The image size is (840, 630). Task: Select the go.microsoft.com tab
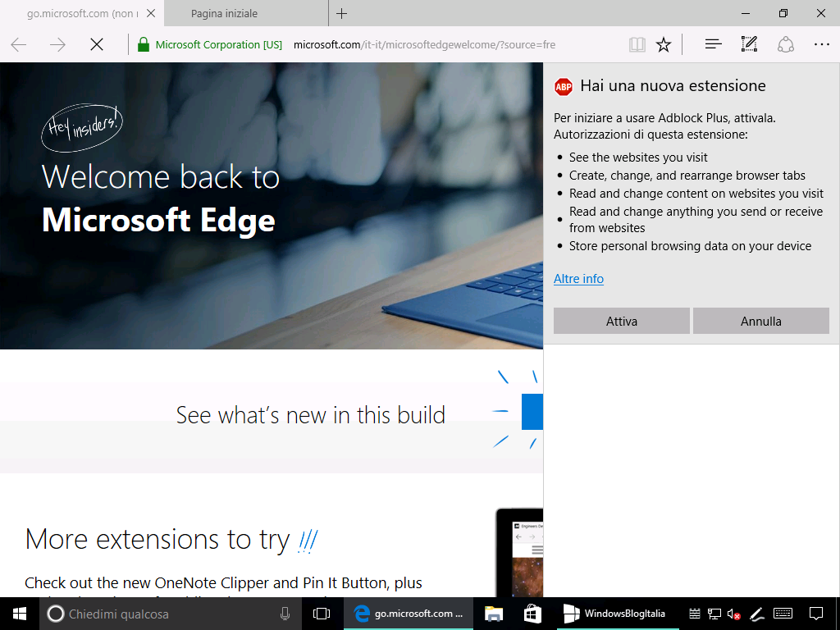click(x=81, y=13)
